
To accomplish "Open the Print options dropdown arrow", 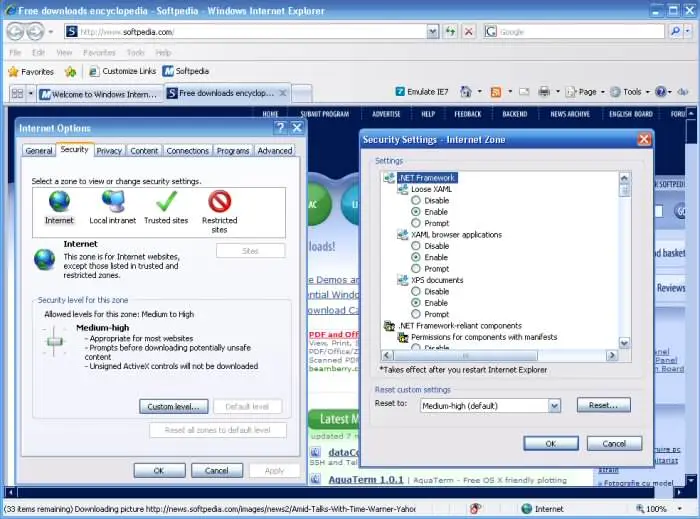I will (558, 92).
